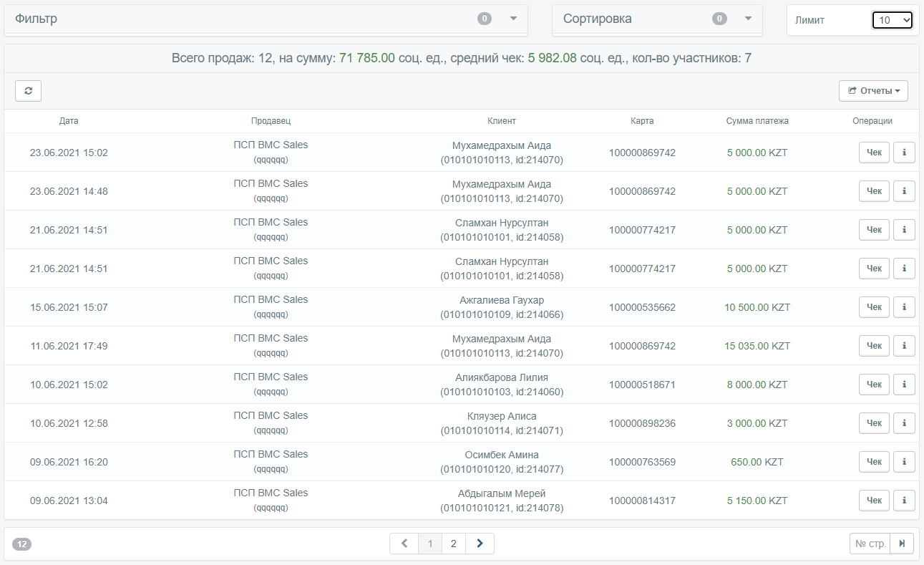The width and height of the screenshot is (924, 565).
Task: Click the Дата column header
Action: (69, 121)
